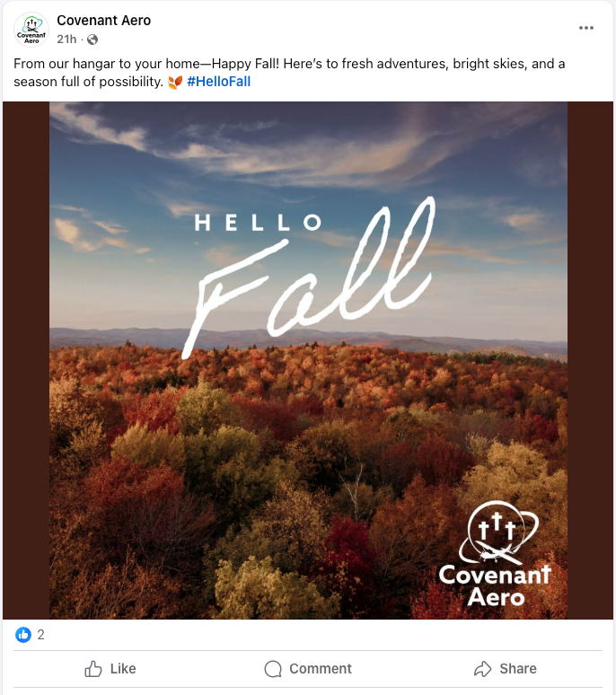Open the post options three-dot menu
This screenshot has width=616, height=695.
(586, 28)
